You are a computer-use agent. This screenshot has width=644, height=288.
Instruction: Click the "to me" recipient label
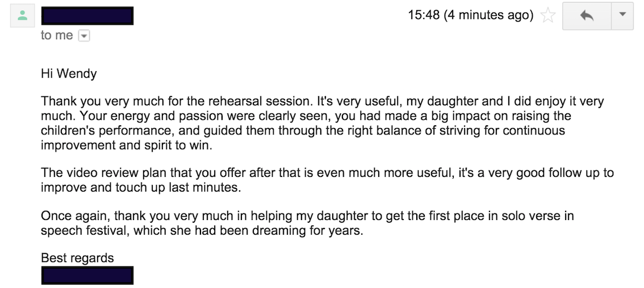point(57,36)
